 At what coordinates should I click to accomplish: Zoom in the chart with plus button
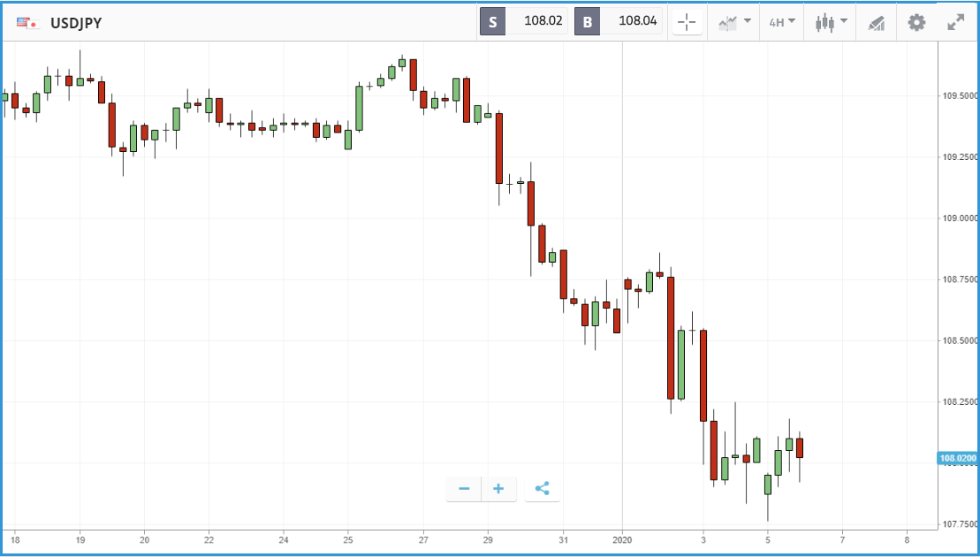coord(498,488)
